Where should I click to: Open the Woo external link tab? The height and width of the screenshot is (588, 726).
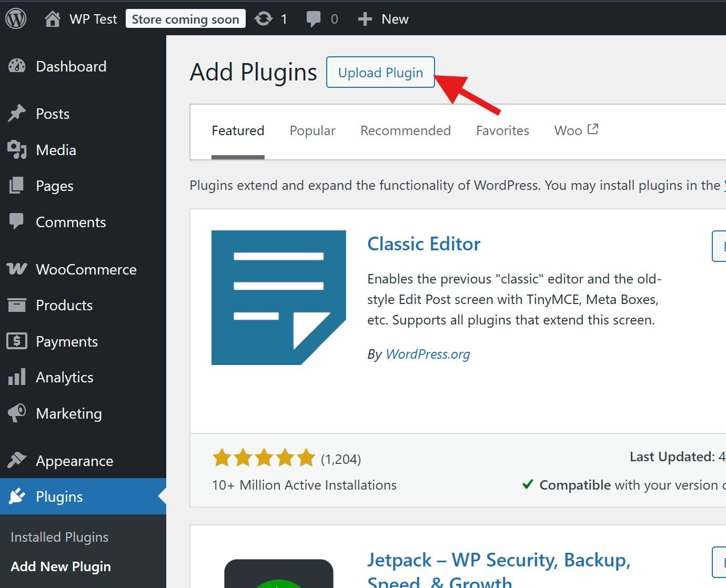click(576, 130)
